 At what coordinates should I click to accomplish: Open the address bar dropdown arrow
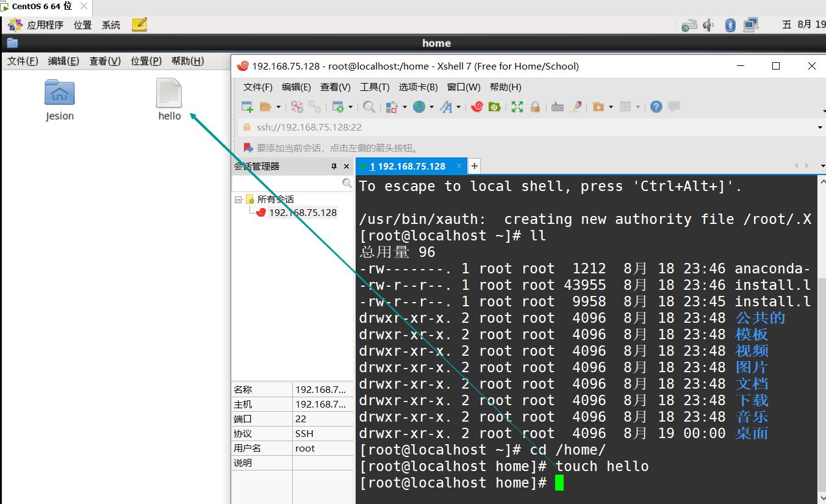(x=820, y=128)
